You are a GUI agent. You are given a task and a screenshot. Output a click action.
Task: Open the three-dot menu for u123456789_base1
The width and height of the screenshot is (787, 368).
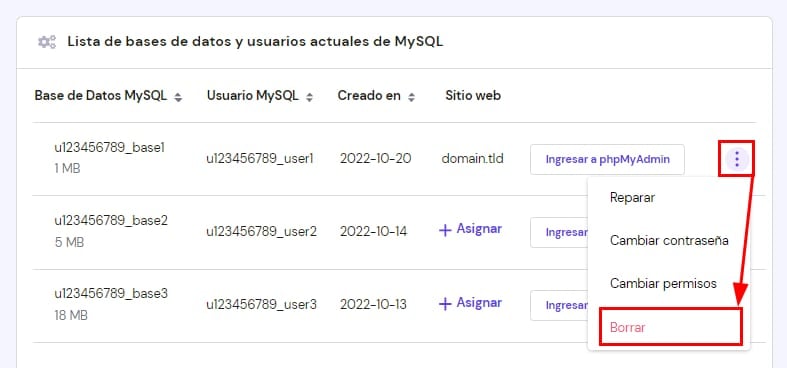click(x=737, y=159)
